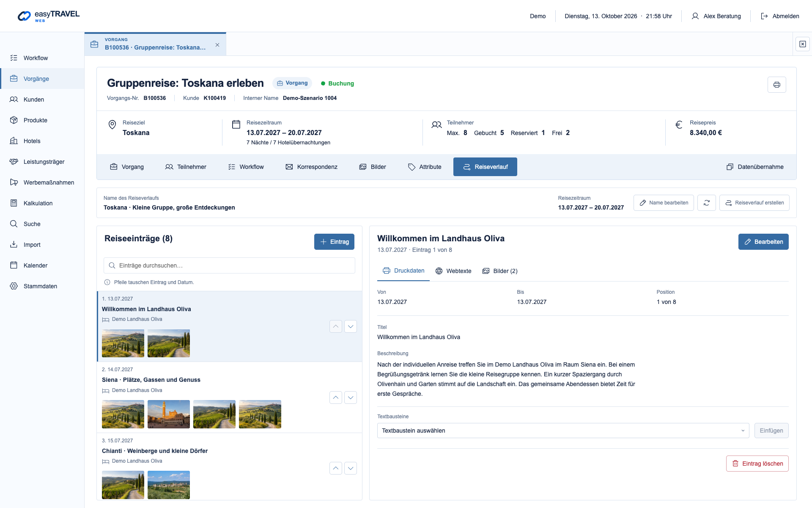Open the top Bilder tab
This screenshot has width=812, height=508.
[x=373, y=167]
